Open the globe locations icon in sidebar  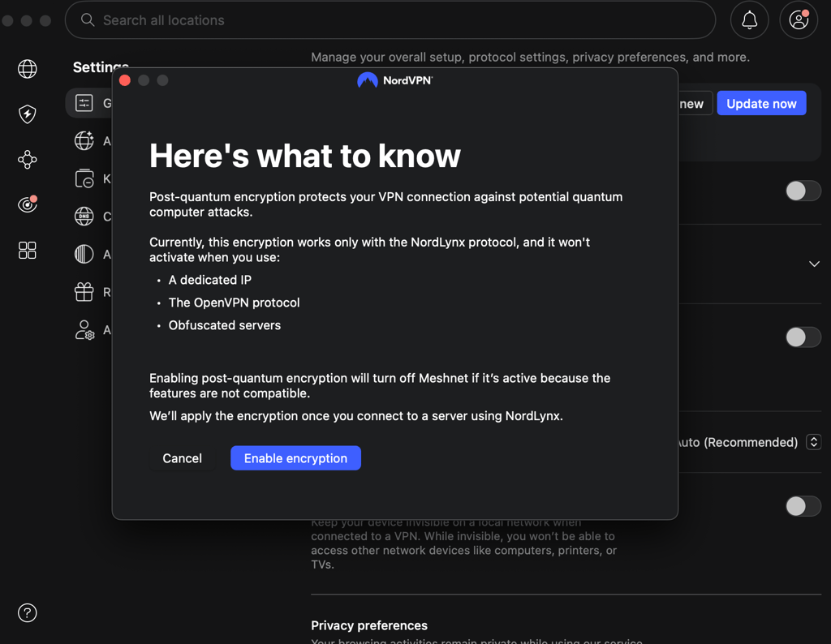[x=27, y=68]
